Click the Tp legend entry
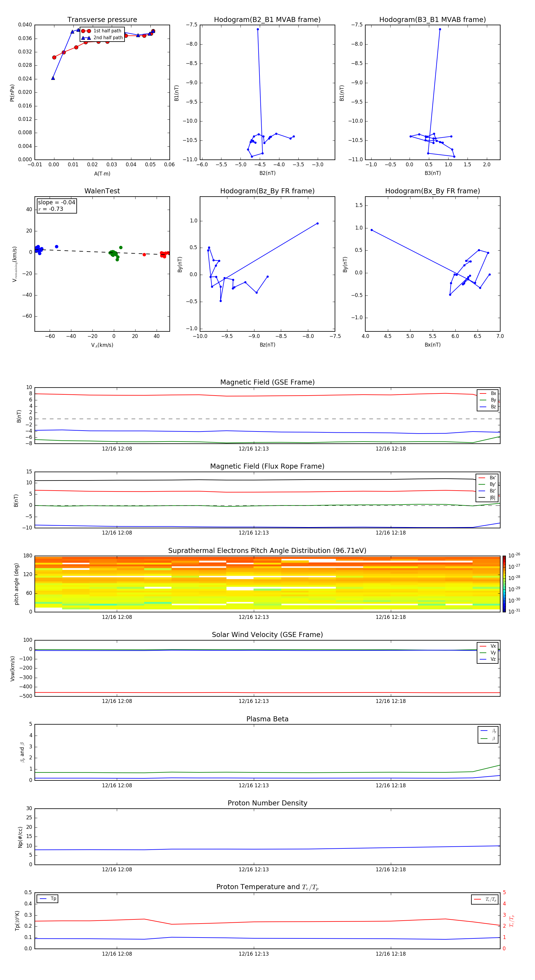Viewport: 535px width, 980px height. pos(48,899)
